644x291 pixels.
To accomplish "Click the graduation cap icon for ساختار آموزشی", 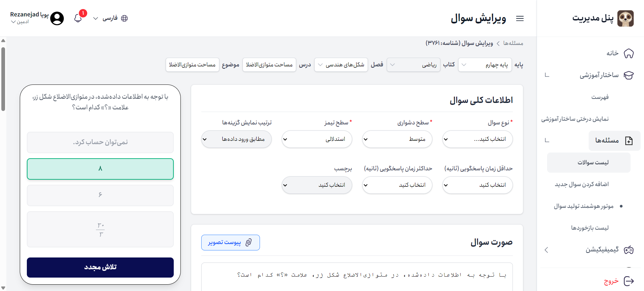I will coord(629,75).
